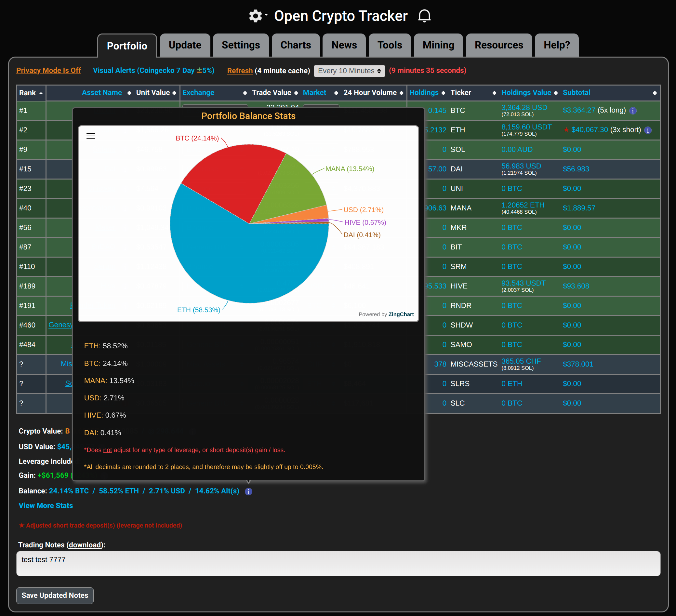Click the Trading Notes download link
Screen dimensions: 676x616
tap(85, 545)
